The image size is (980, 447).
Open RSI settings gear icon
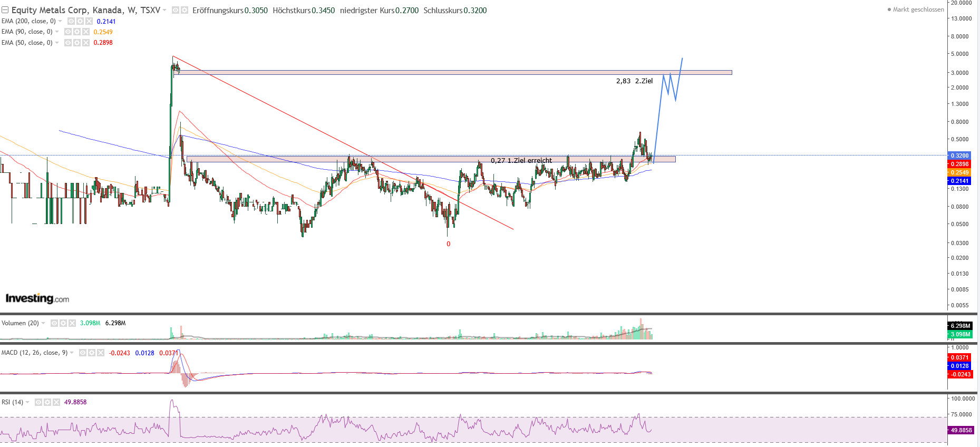(x=47, y=402)
